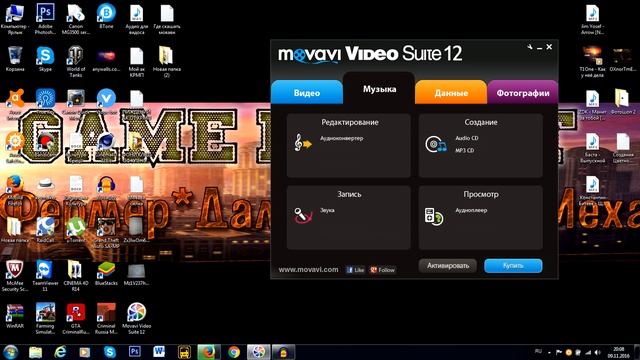Select the Farming Simulator desktop icon

[45, 319]
